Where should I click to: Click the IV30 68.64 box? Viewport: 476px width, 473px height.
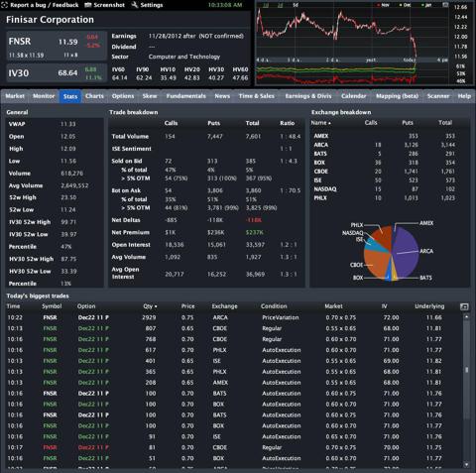pos(57,73)
